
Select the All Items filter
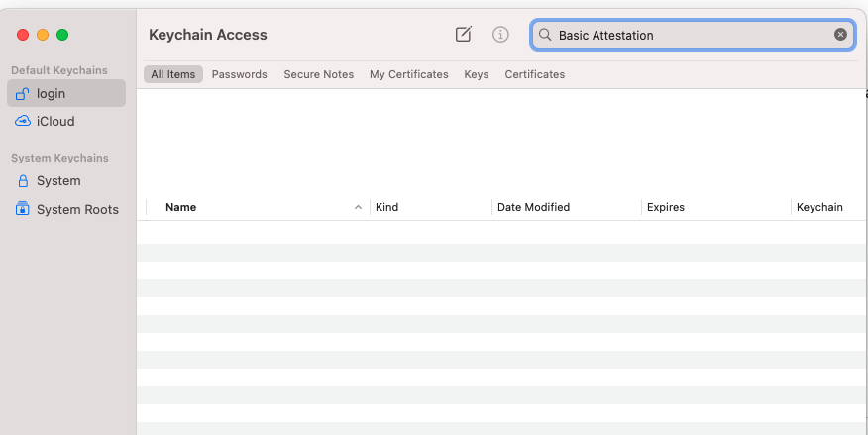(x=172, y=74)
